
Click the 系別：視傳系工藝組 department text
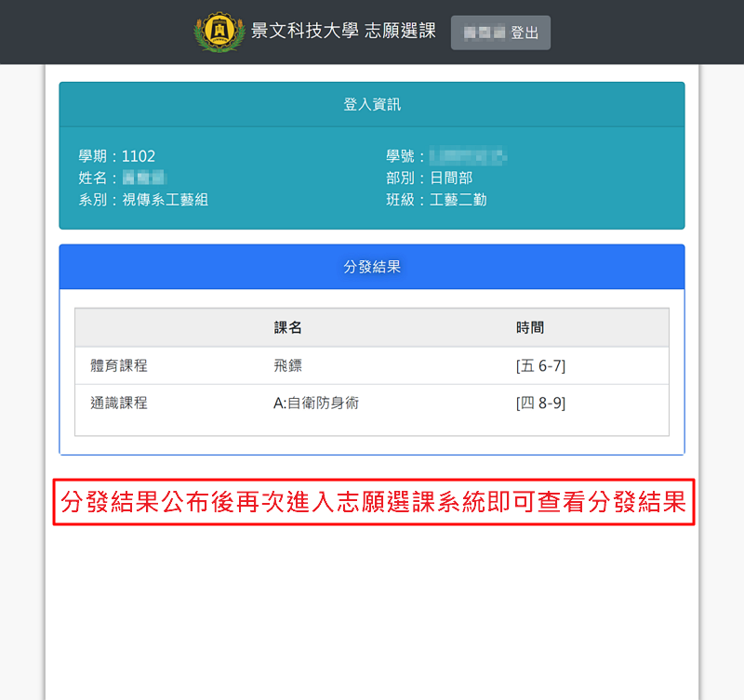143,200
